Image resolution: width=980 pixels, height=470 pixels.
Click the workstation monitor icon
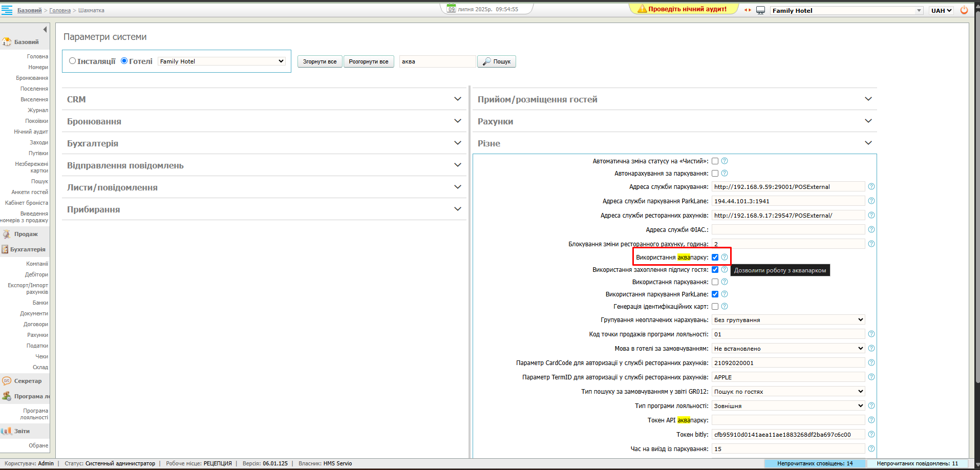tap(760, 10)
